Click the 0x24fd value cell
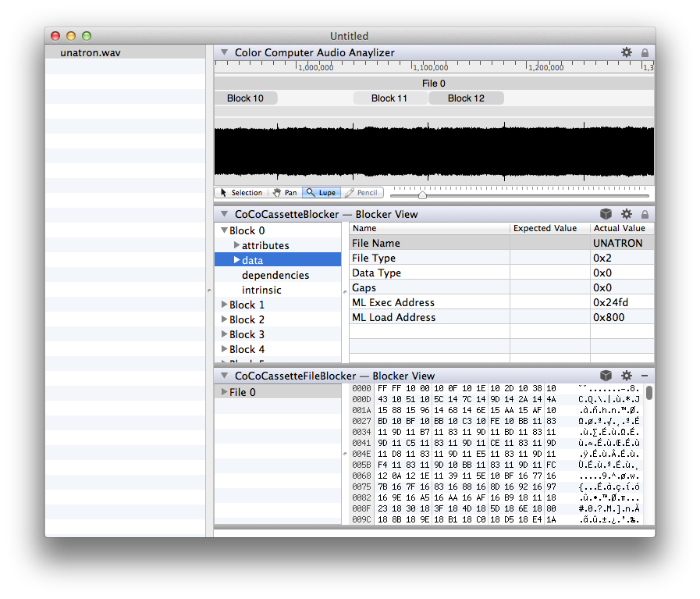 pyautogui.click(x=622, y=302)
